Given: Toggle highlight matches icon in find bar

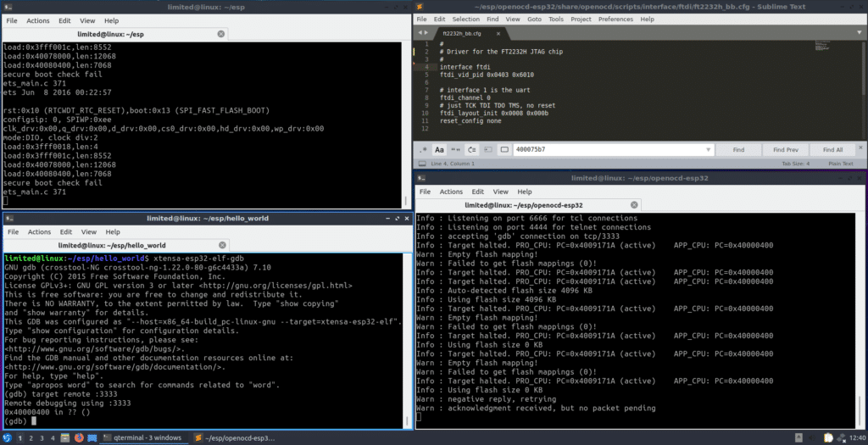Looking at the screenshot, I should (504, 150).
